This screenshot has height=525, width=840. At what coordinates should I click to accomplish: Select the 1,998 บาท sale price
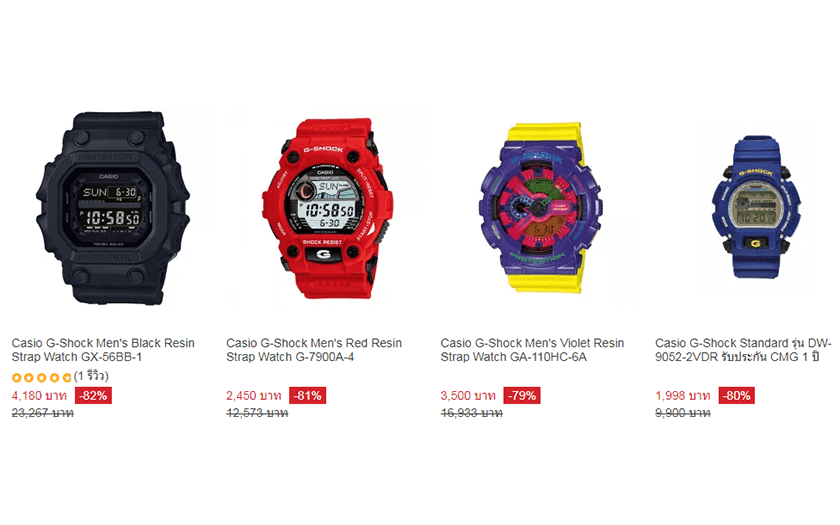coord(682,396)
